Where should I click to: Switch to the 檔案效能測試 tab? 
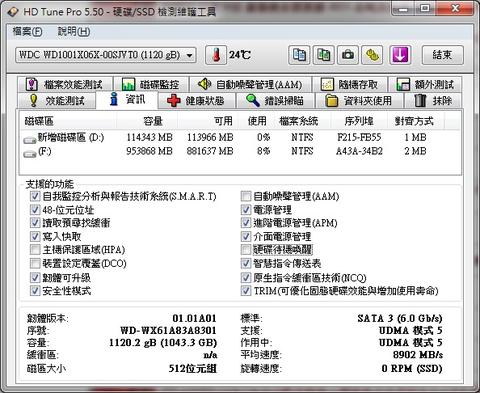[65, 85]
